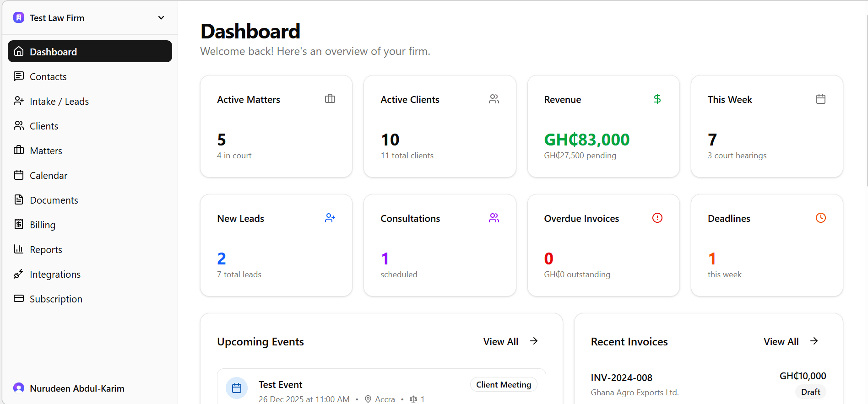Open the Nurudeen Abdul-Karim profile menu
868x404 pixels.
click(90, 388)
